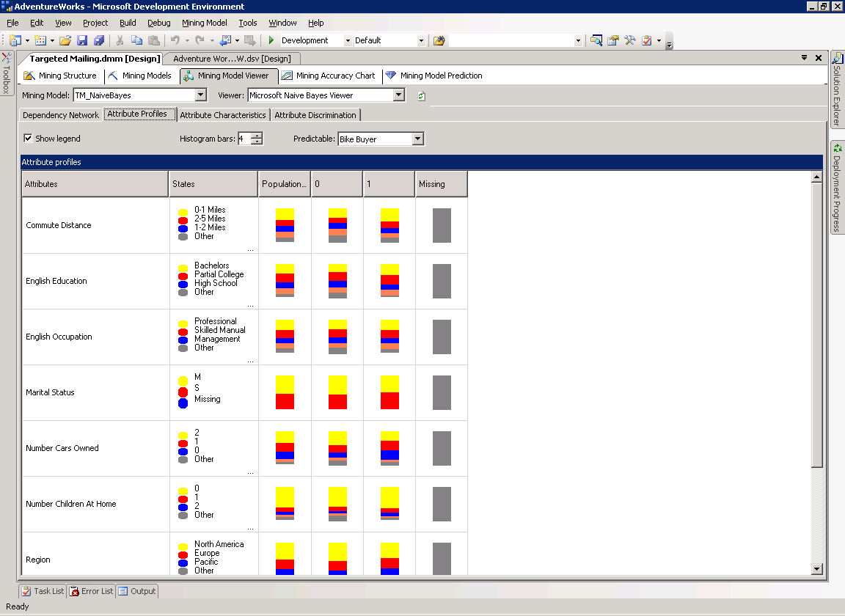Click the Attributes column header
This screenshot has width=845, height=616.
point(95,184)
